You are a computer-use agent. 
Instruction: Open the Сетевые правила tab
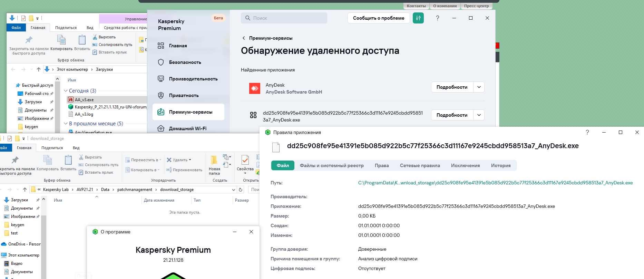pos(420,165)
